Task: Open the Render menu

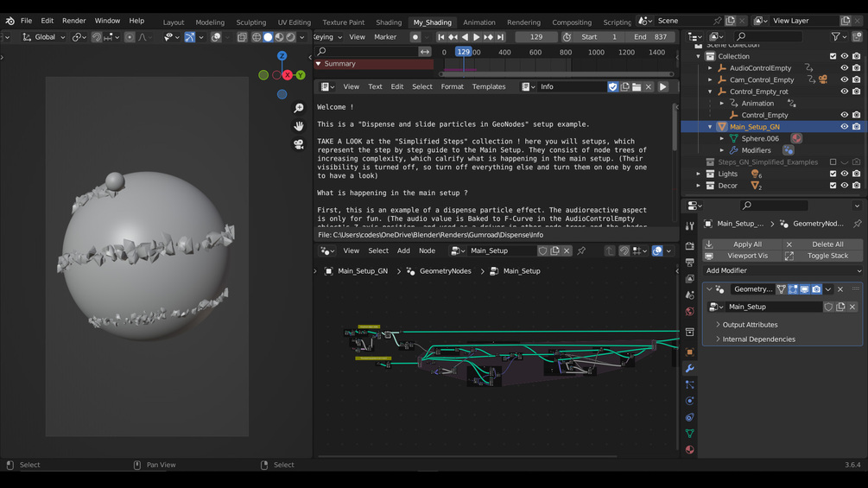Action: 73,21
